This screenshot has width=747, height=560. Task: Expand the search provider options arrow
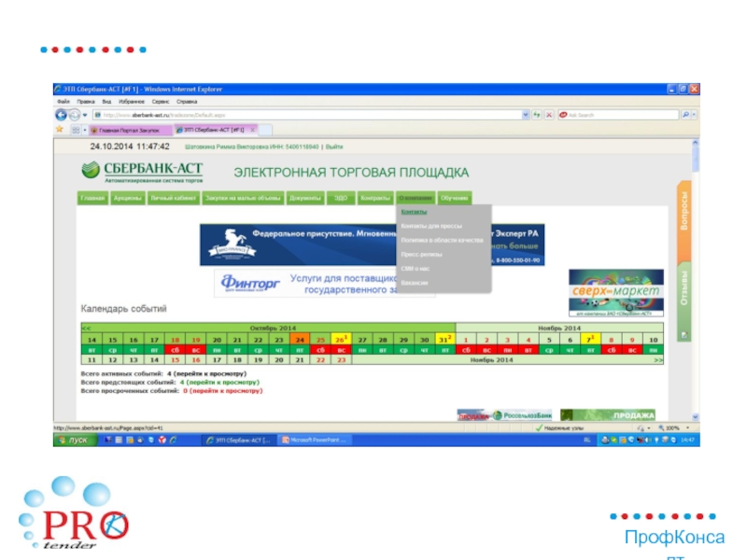tap(694, 115)
